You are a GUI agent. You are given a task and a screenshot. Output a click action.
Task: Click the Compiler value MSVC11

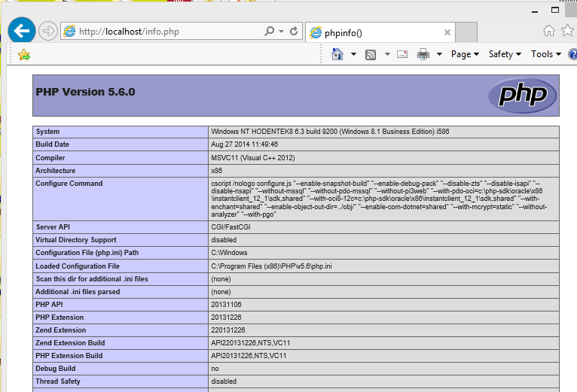click(x=253, y=158)
